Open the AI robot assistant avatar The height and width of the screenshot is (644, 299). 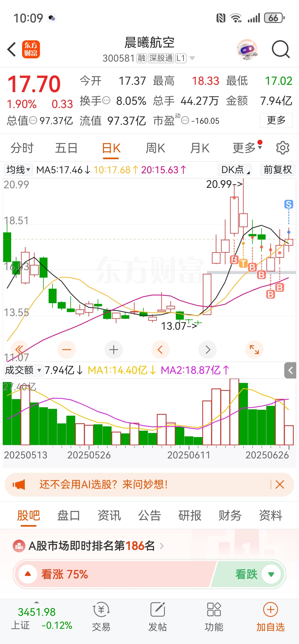247,50
